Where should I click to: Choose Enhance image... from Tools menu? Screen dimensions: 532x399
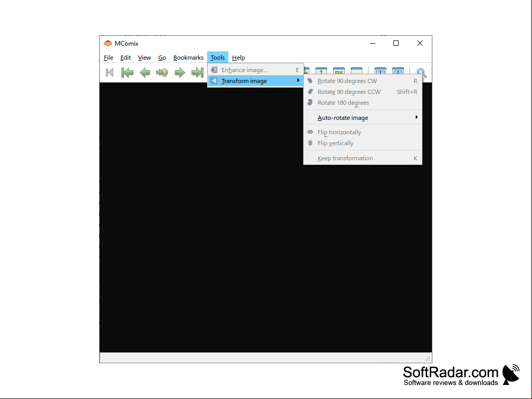[255, 70]
